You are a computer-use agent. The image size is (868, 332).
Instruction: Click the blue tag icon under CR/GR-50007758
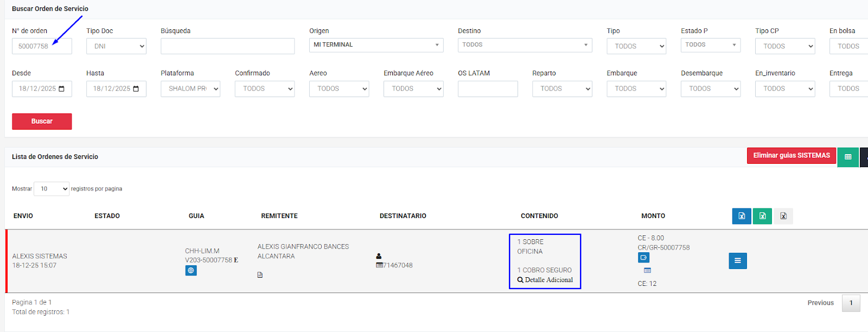point(643,258)
